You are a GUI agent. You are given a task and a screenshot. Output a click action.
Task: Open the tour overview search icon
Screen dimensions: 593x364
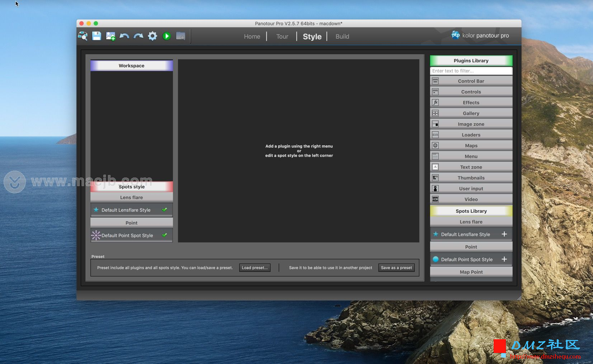[83, 36]
